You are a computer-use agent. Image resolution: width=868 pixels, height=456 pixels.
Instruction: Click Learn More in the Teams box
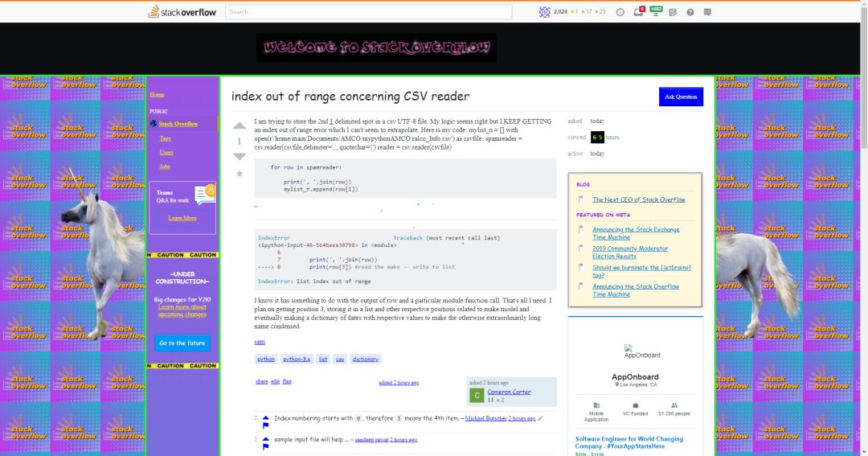click(182, 218)
